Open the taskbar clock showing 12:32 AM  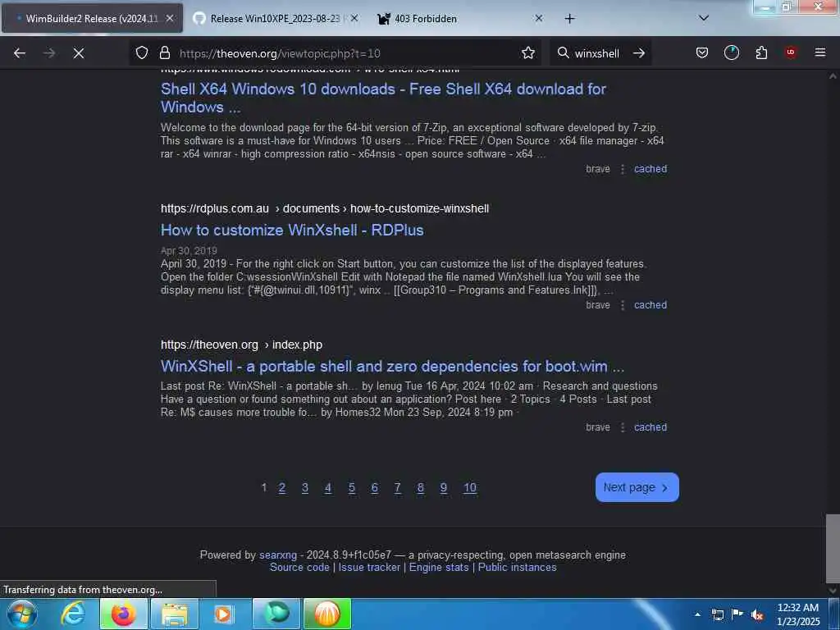[x=798, y=614]
